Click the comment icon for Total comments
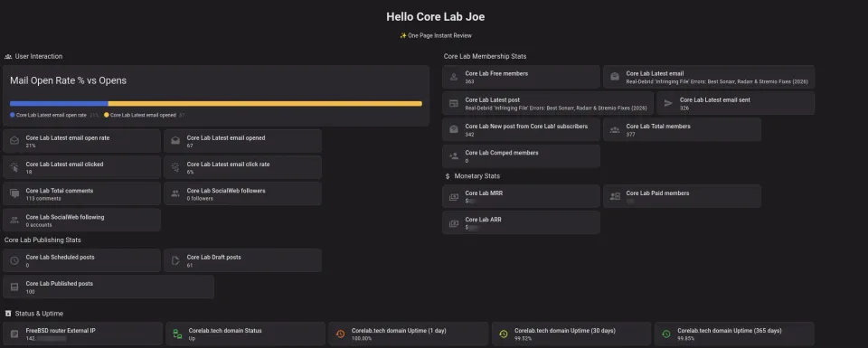This screenshot has height=348, width=868. coord(14,193)
